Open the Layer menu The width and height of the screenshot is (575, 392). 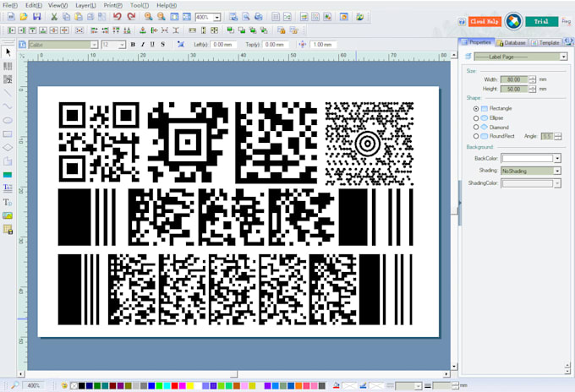(x=85, y=6)
